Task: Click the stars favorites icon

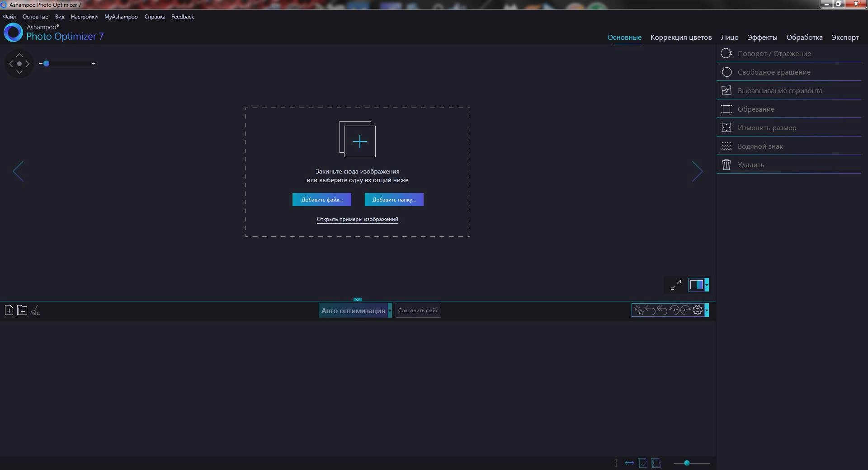Action: click(x=638, y=310)
